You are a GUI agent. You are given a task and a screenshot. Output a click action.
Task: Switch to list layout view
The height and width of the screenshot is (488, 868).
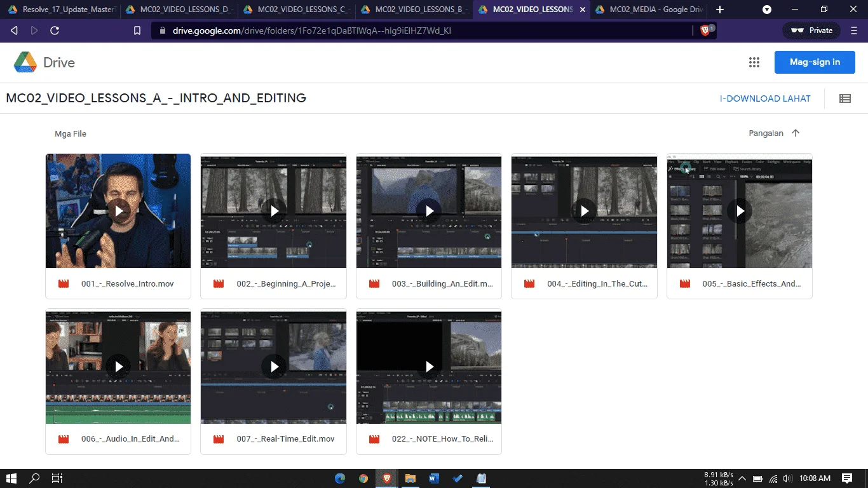844,98
